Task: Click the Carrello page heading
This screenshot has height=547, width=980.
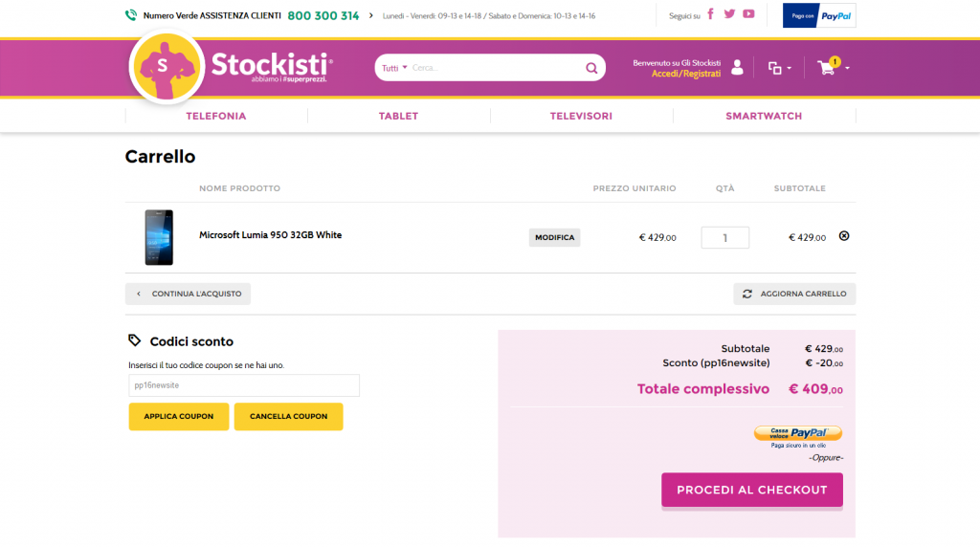Action: click(160, 157)
